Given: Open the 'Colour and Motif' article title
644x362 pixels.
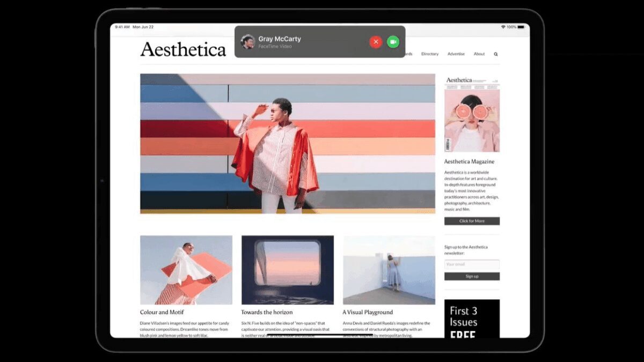Looking at the screenshot, I should click(162, 312).
